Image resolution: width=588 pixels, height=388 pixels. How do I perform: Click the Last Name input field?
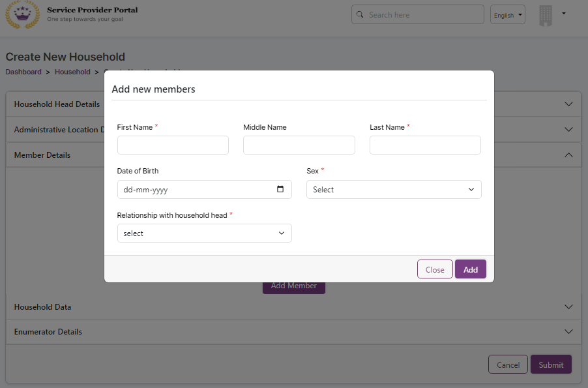[425, 145]
